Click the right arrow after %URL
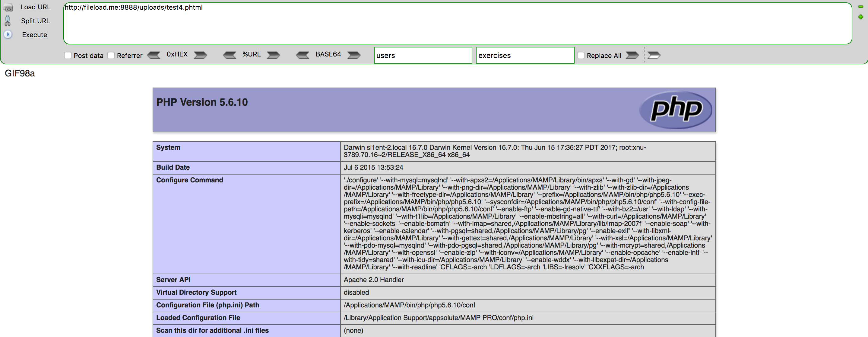 tap(273, 55)
